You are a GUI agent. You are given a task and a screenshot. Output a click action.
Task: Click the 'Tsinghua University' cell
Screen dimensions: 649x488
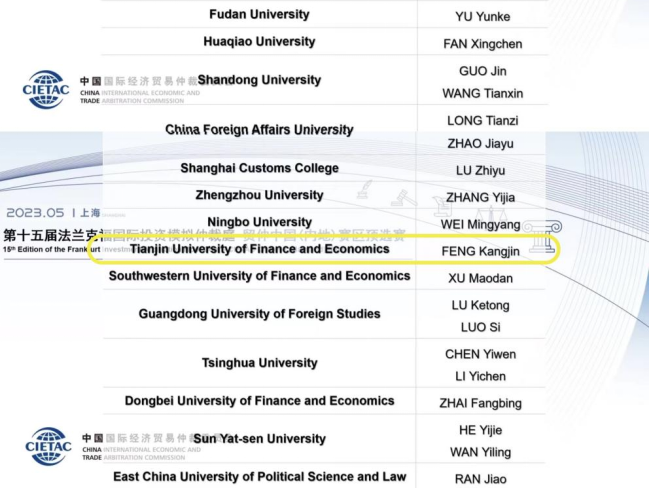tap(260, 363)
